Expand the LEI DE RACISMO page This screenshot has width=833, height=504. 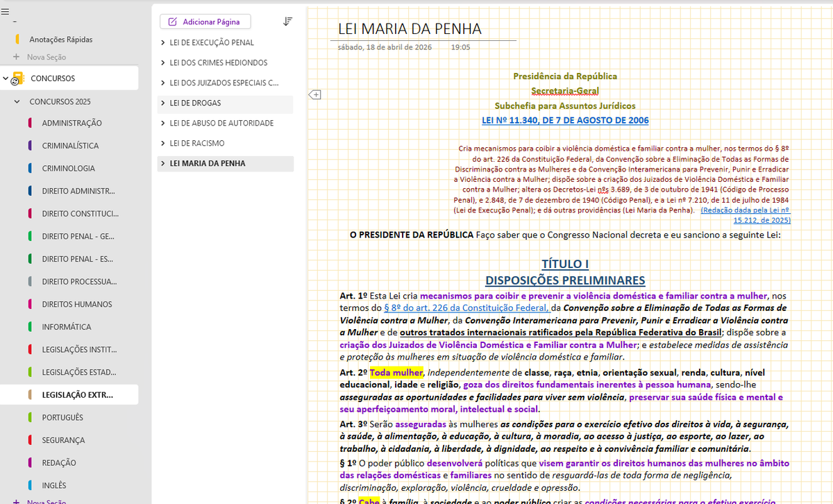(163, 144)
